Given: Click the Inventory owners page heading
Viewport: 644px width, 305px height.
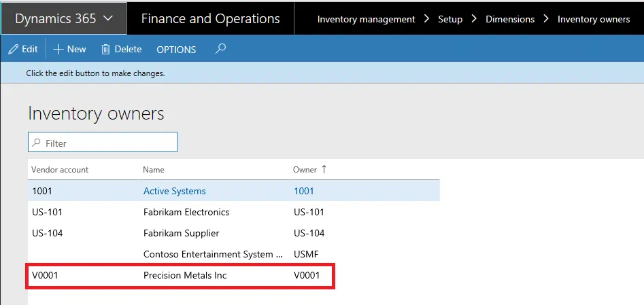Looking at the screenshot, I should coord(96,113).
